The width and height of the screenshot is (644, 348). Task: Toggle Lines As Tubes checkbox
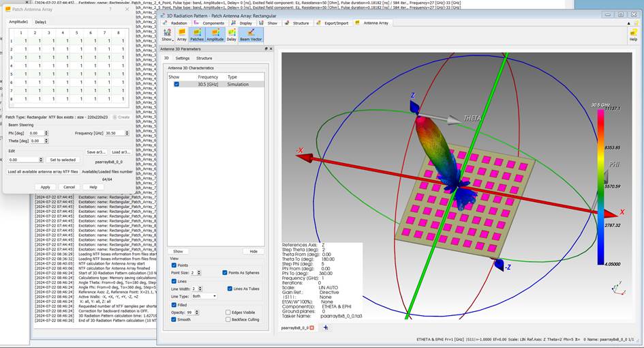point(230,289)
